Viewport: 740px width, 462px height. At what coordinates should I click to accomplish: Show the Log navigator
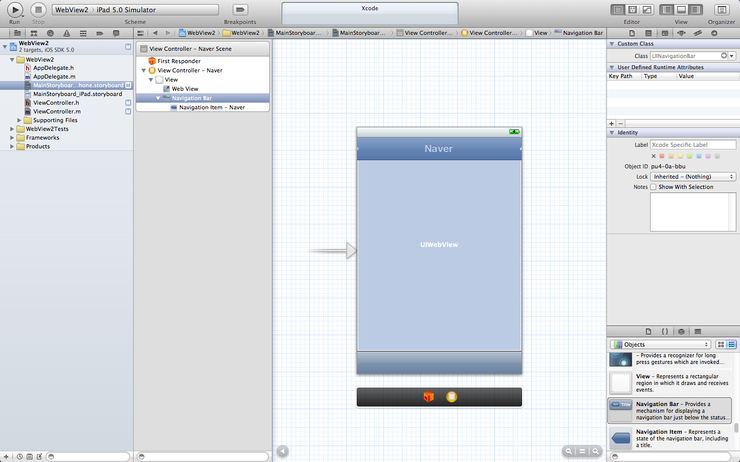click(x=116, y=33)
